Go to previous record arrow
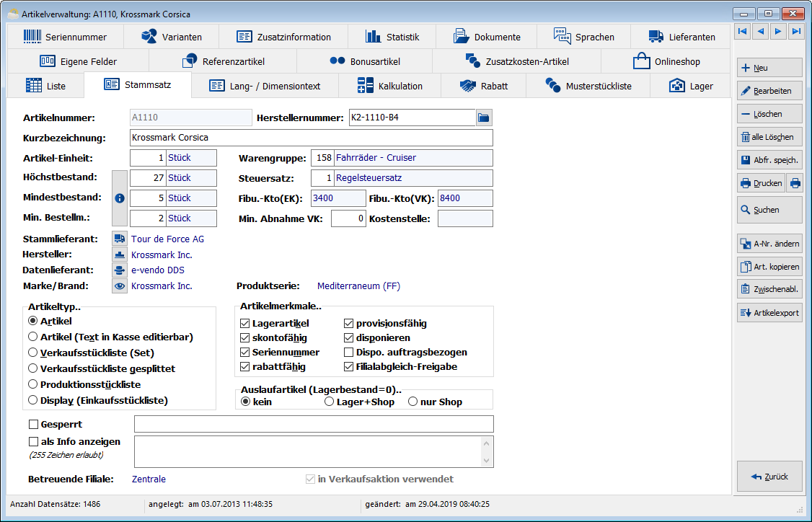Image resolution: width=812 pixels, height=522 pixels. click(x=760, y=32)
